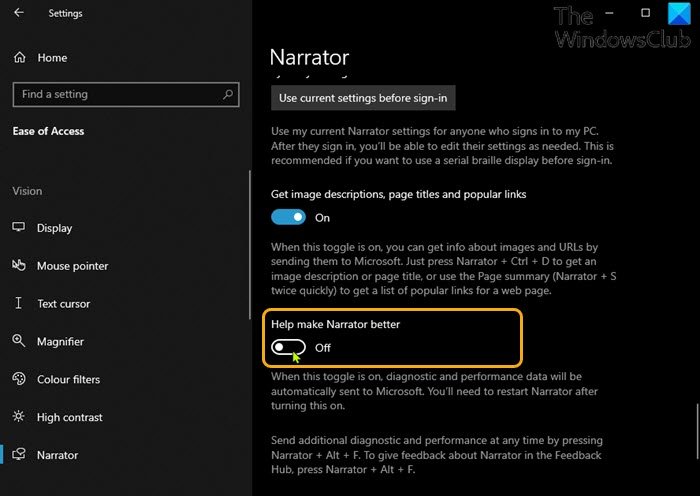Click the sidebar vertical scrollbar
Screen dimensions: 700x496
pyautogui.click(x=250, y=245)
